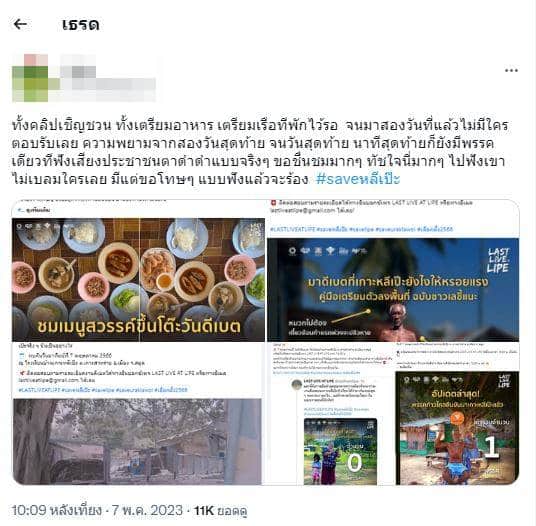Open the three-dot more options menu
This screenshot has height=526, width=536.
[x=511, y=70]
